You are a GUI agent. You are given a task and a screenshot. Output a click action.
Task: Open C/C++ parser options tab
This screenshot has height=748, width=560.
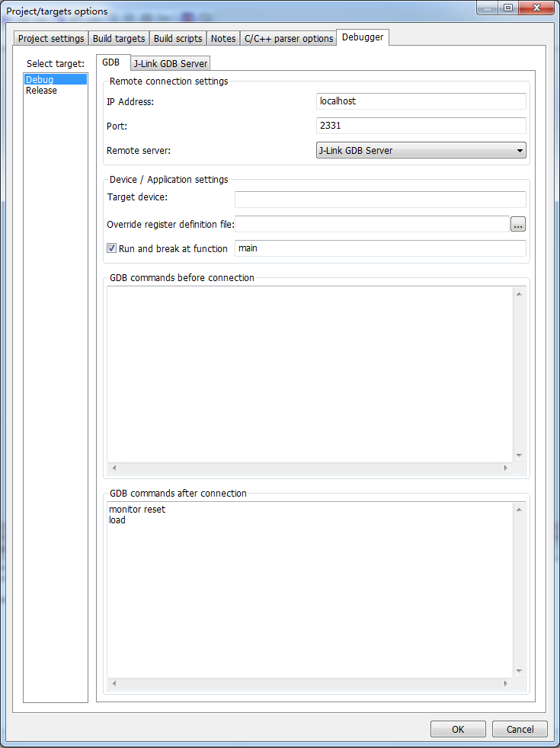289,39
